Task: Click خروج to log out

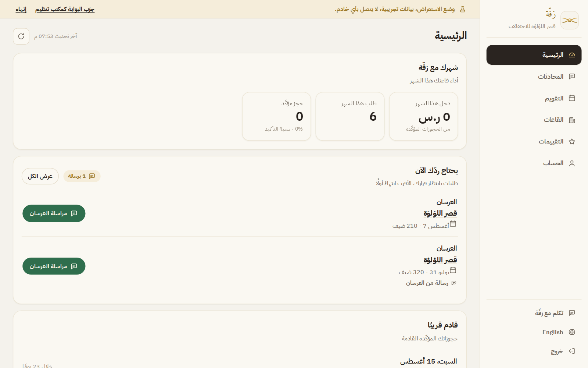Action: pos(534,351)
